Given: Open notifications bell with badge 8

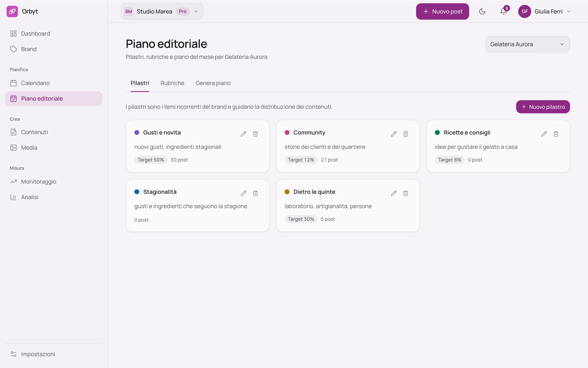Looking at the screenshot, I should click(x=504, y=11).
